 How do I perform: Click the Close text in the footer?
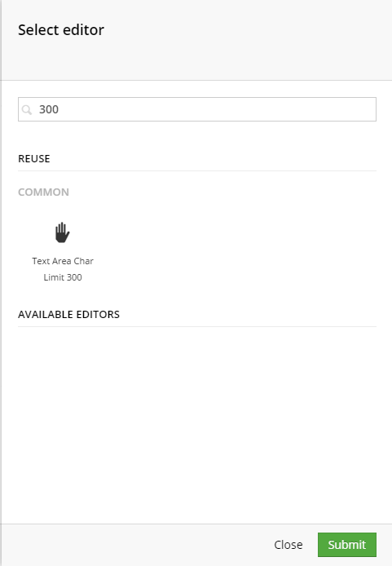point(288,545)
